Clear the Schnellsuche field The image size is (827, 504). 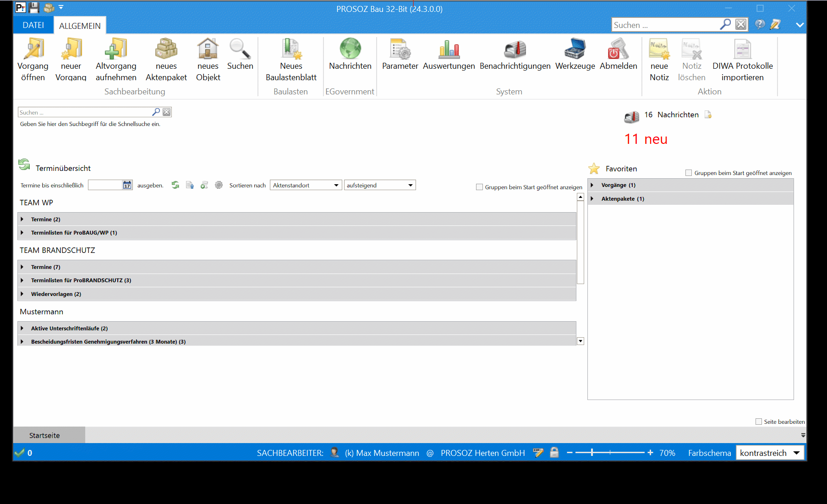coord(167,112)
